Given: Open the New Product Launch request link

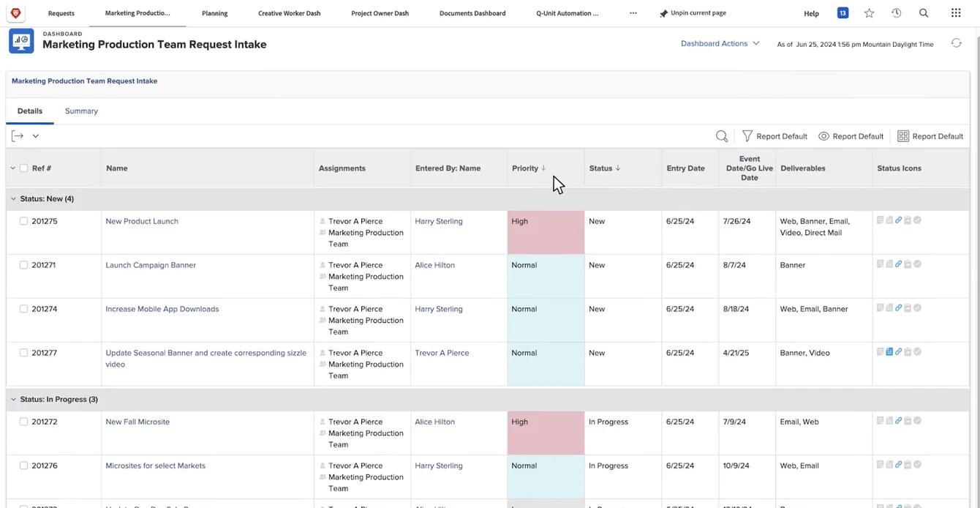Looking at the screenshot, I should pyautogui.click(x=142, y=221).
